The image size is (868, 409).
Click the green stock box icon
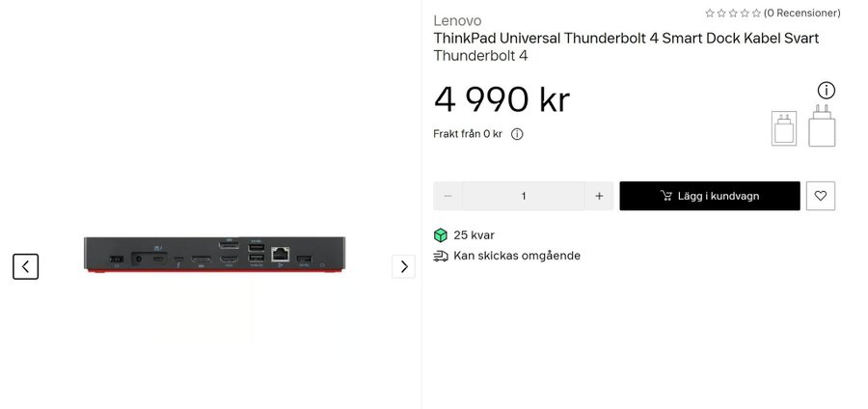[x=441, y=235]
